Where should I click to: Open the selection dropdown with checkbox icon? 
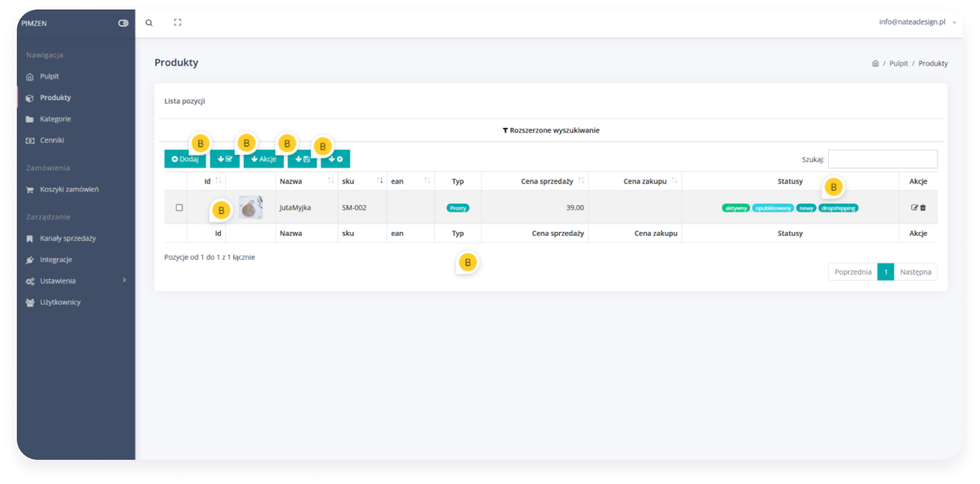[x=225, y=159]
